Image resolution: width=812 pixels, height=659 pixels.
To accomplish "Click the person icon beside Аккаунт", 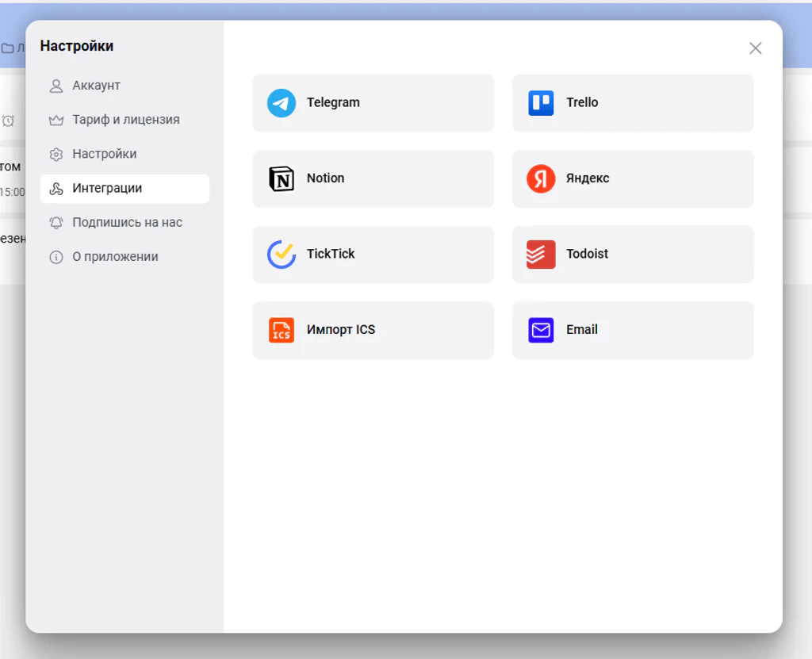I will pyautogui.click(x=56, y=86).
